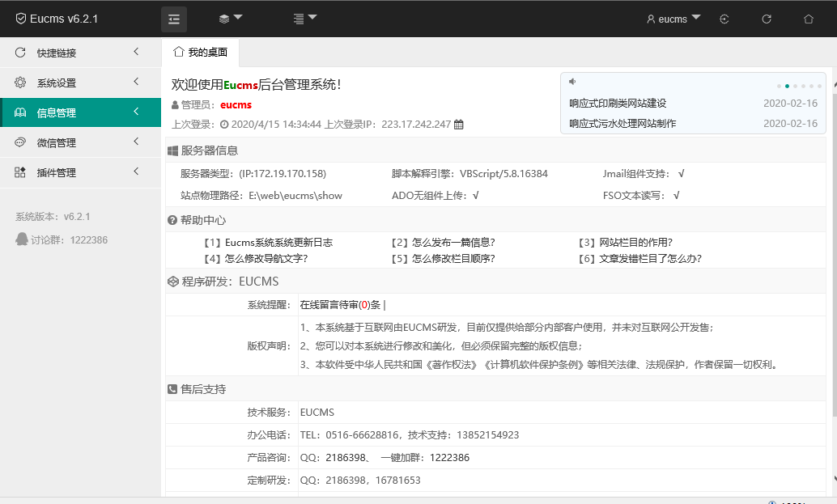Screen dimensions: 837x504
Task: Click the 技术服务 EUCMS value
Action: click(x=317, y=413)
